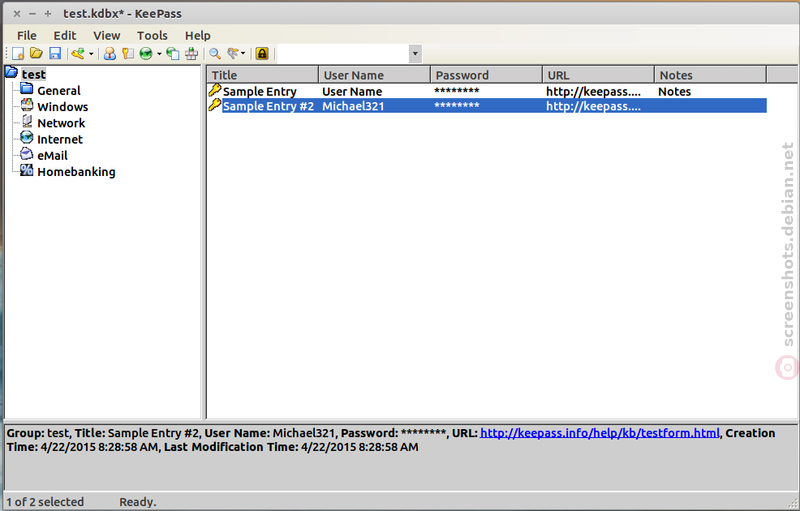Select the Network group
The height and width of the screenshot is (511, 800).
pos(61,123)
